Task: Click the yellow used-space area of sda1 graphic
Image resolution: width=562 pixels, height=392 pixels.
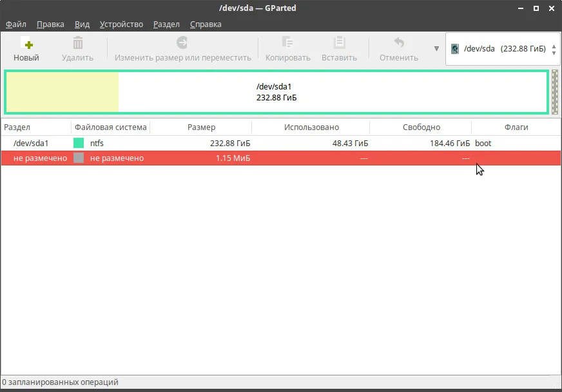Action: click(63, 92)
